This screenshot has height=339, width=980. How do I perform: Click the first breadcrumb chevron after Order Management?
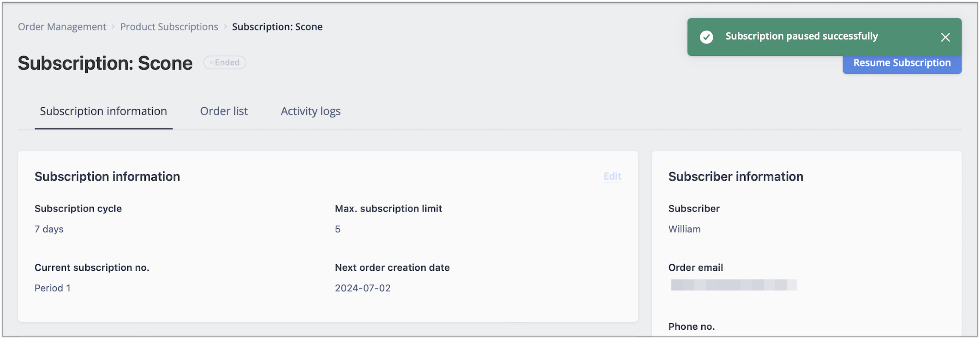113,27
